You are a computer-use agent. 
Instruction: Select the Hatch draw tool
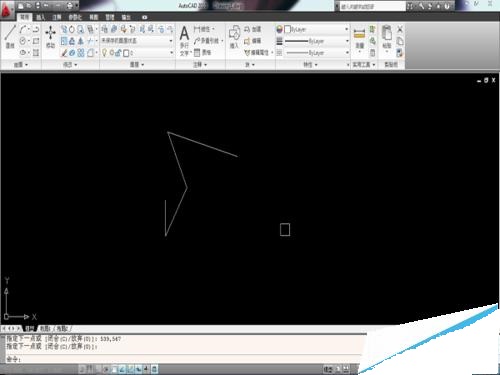(x=36, y=53)
